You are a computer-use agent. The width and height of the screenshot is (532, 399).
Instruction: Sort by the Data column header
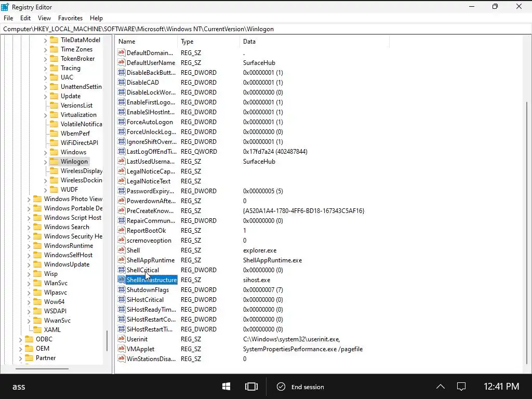click(x=314, y=42)
